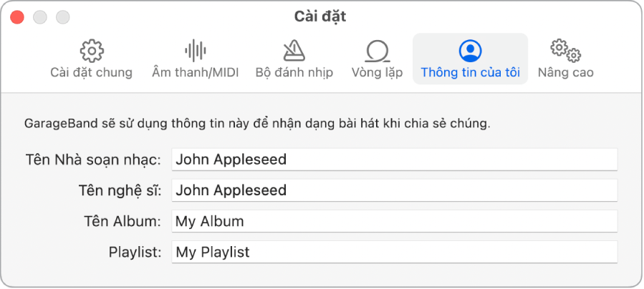Click the Tên Nhà soạn nhạc text field
644x289 pixels.
pyautogui.click(x=394, y=160)
